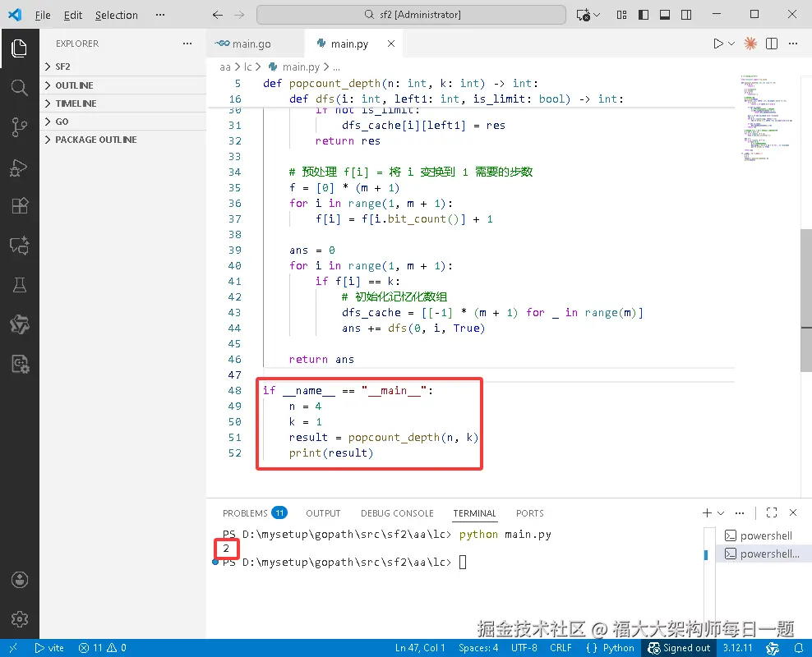
Task: Close the main.py tab
Action: [x=391, y=44]
